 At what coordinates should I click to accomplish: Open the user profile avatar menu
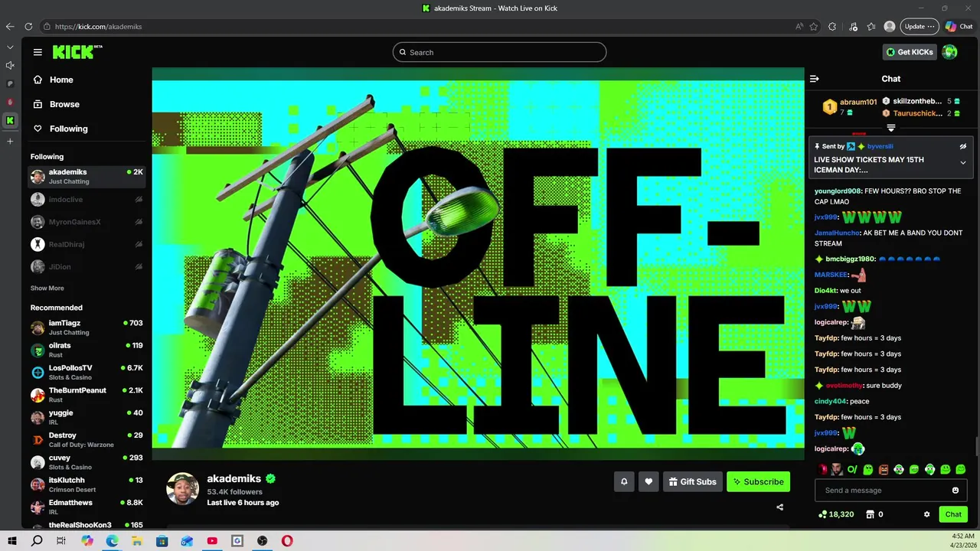pyautogui.click(x=949, y=52)
